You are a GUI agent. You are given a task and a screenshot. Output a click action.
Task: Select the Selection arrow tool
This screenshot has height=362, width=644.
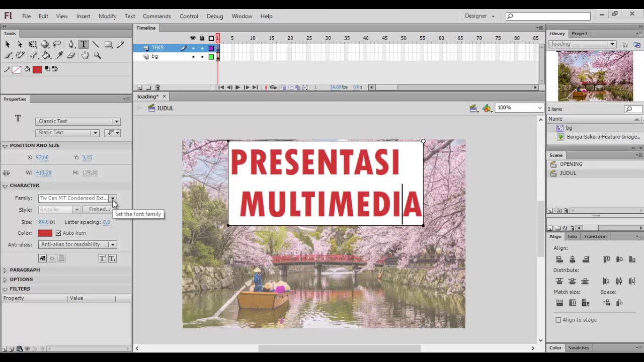pos(8,45)
